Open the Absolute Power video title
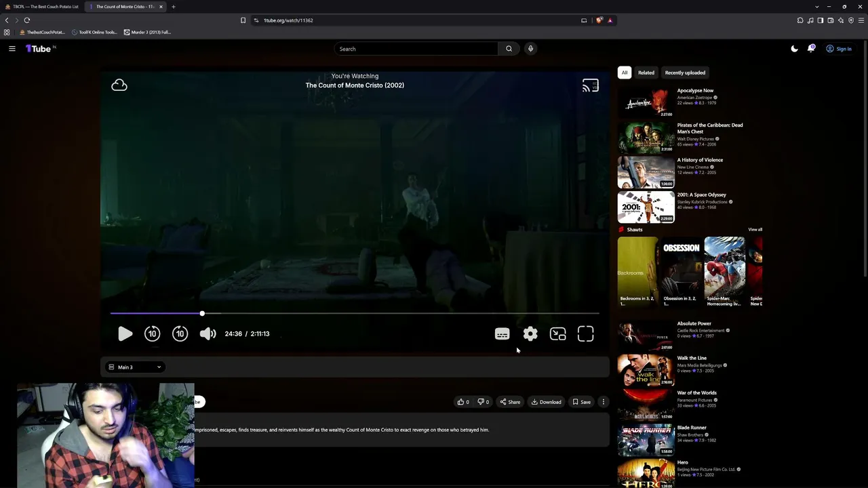This screenshot has width=868, height=488. [x=694, y=323]
